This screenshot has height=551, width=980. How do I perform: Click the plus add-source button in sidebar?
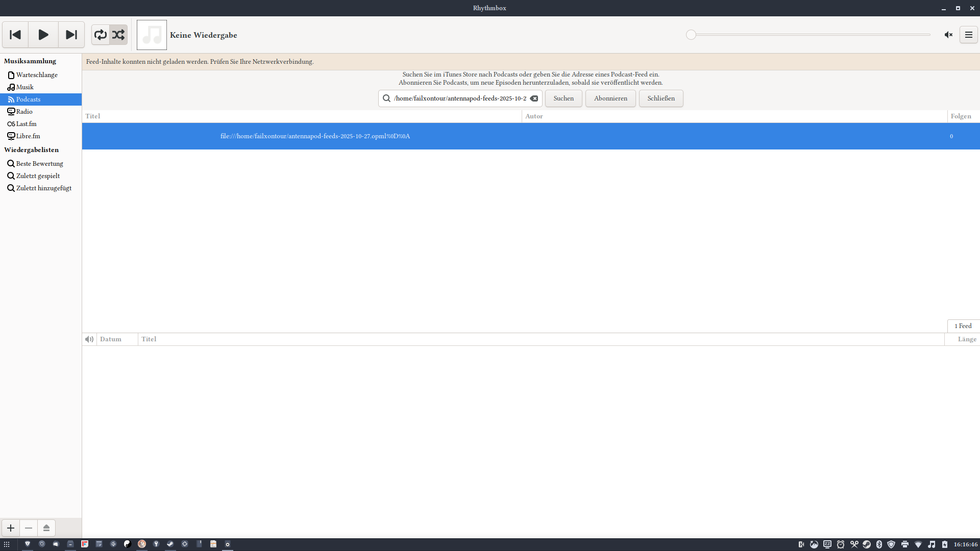(11, 528)
